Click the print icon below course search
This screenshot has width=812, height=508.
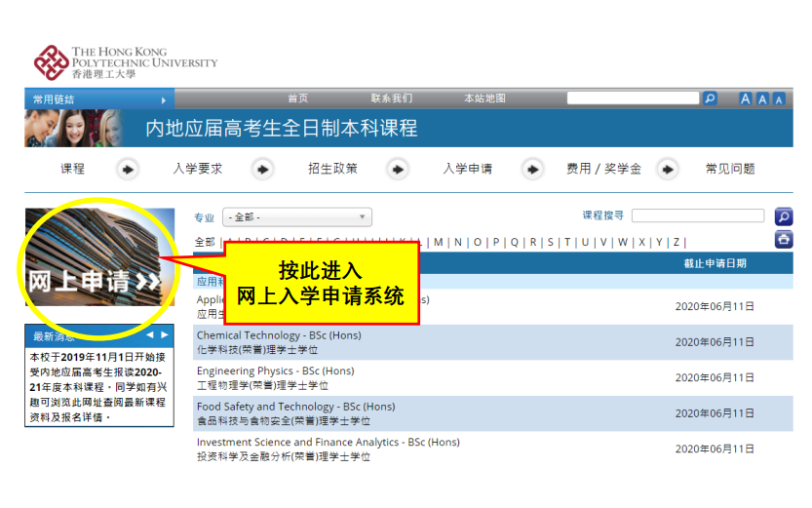(x=783, y=240)
